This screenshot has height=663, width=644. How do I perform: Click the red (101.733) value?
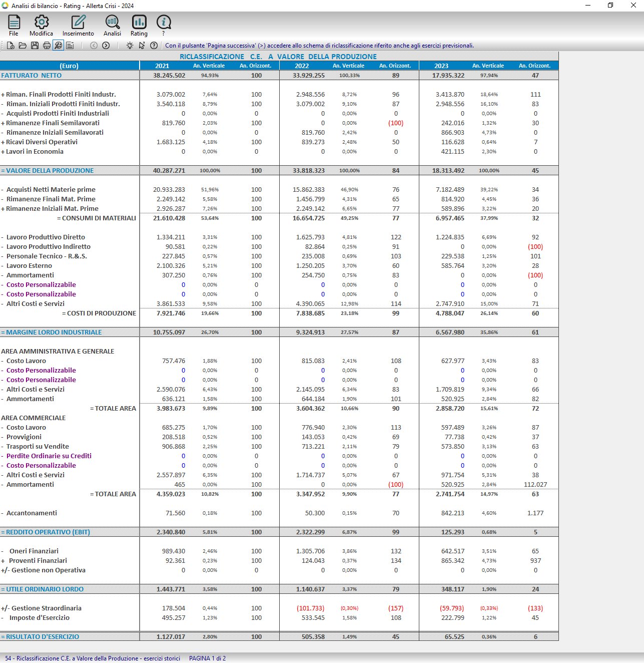[310, 608]
